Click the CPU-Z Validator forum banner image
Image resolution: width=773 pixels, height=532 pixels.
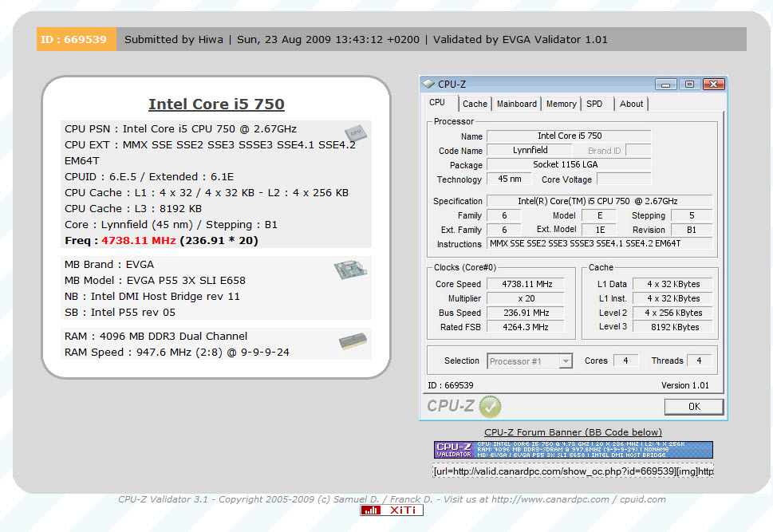coord(574,450)
